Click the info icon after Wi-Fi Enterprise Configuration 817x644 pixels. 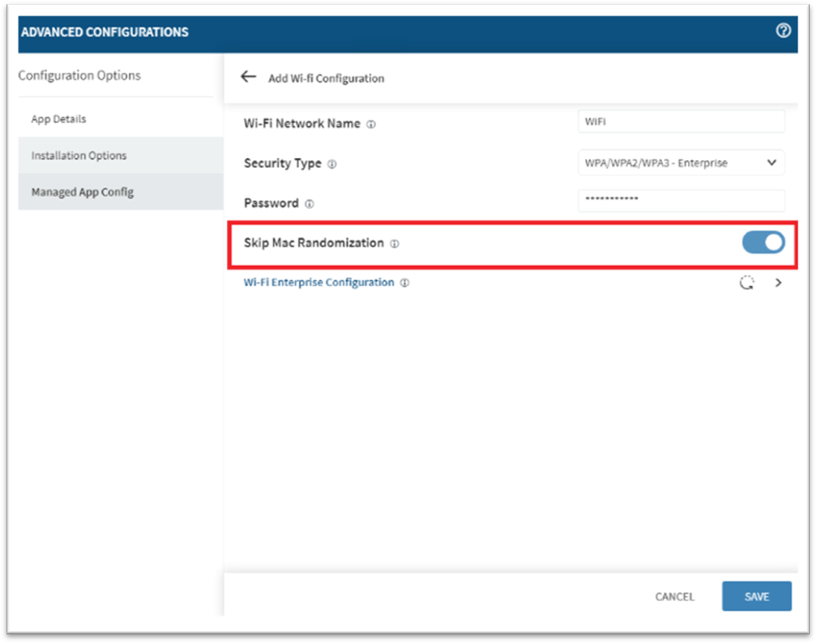[x=404, y=284]
